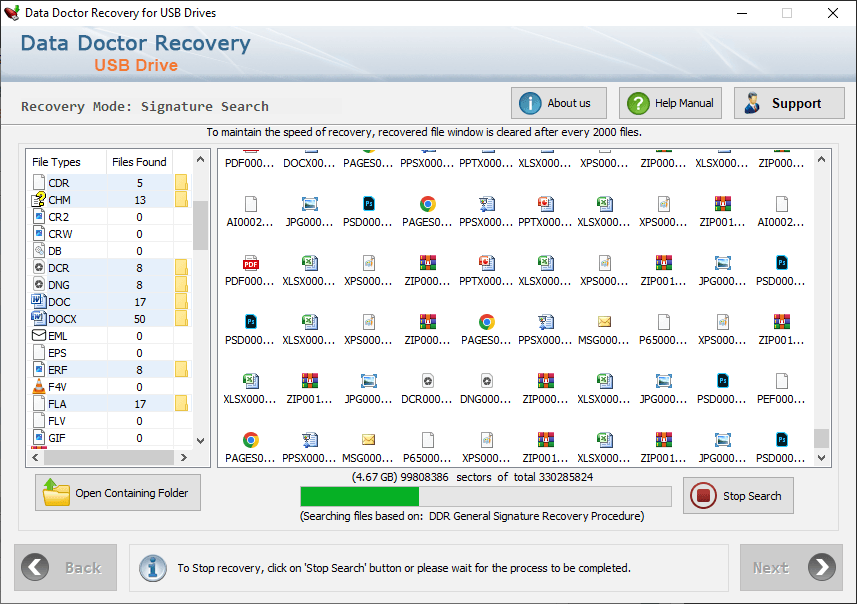This screenshot has height=604, width=857.
Task: Go to previous step with Back
Action: (x=66, y=567)
